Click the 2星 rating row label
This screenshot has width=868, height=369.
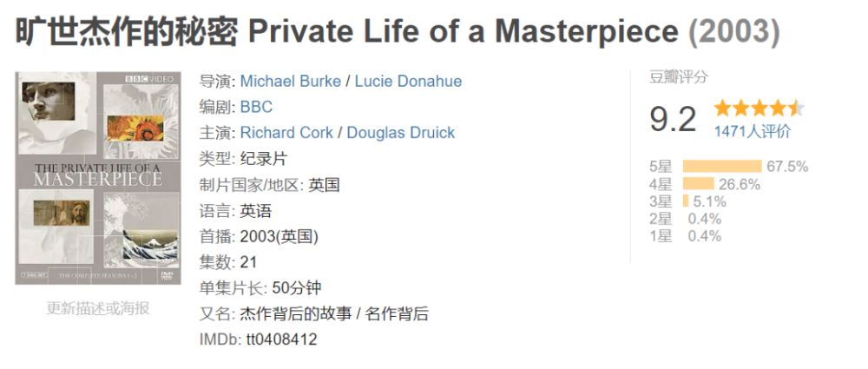pos(660,219)
